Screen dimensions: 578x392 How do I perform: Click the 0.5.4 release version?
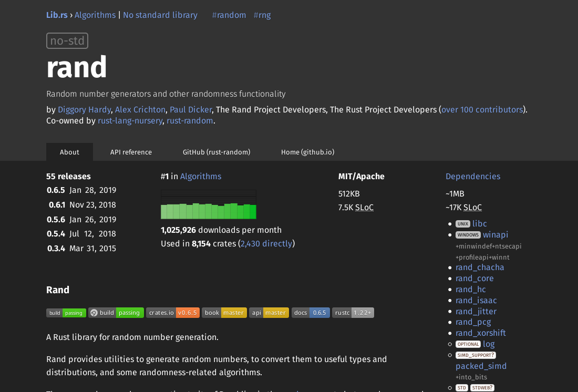pyautogui.click(x=56, y=234)
